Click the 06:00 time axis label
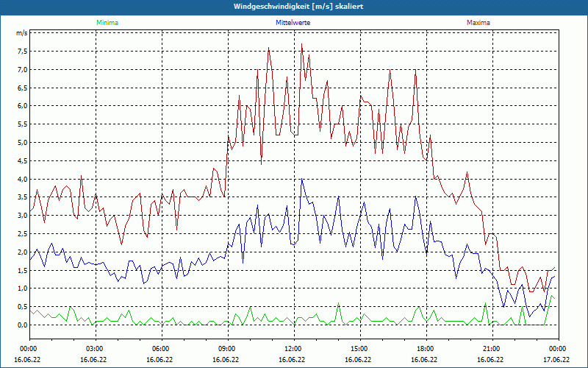Viewport: 588px width, 368px height. tap(159, 349)
